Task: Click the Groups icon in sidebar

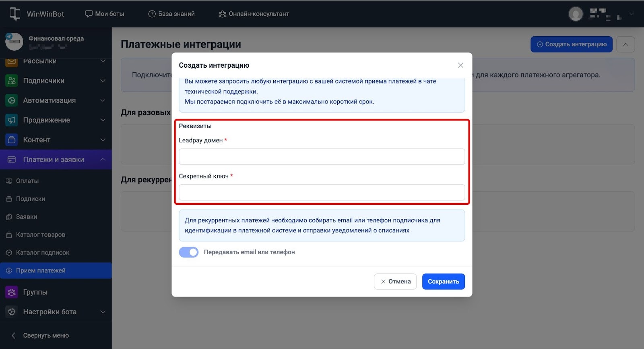Action: tap(12, 292)
